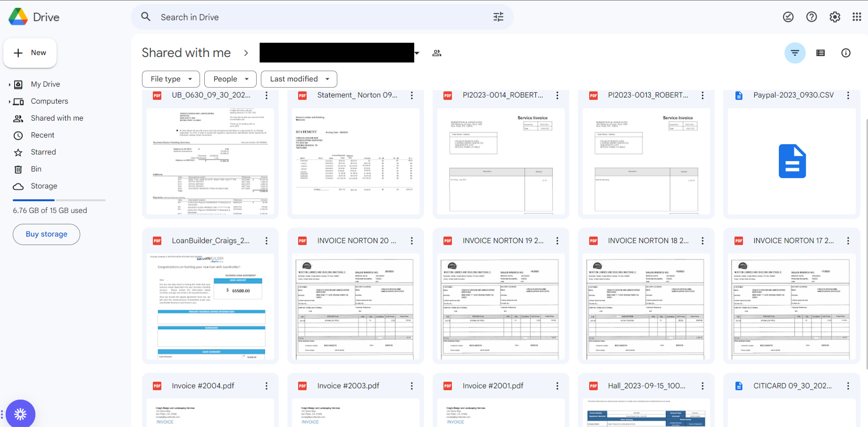The width and height of the screenshot is (868, 427).
Task: Select the Invoice #2004.pdf file name
Action: tap(203, 386)
